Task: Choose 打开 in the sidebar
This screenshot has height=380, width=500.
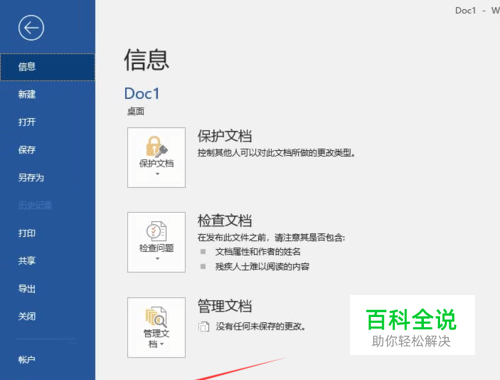Action: tap(27, 122)
